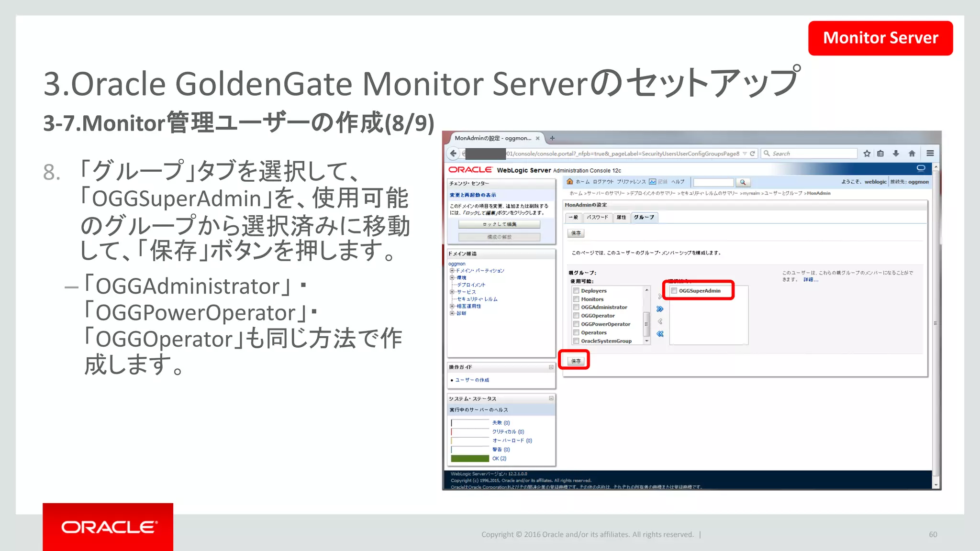This screenshot has width=980, height=551.
Task: Click the 警告 (0) status link
Action: pyautogui.click(x=501, y=450)
